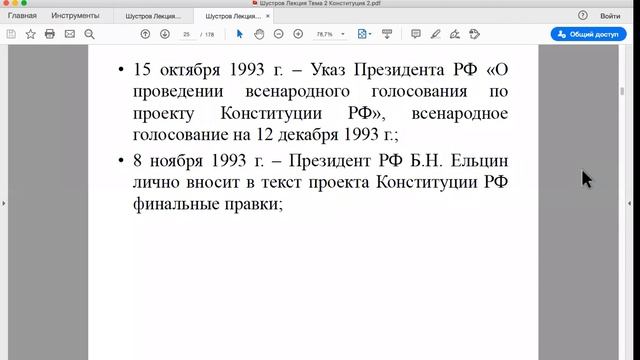The height and width of the screenshot is (360, 640).
Task: Zoom out with minus button
Action: 278,34
